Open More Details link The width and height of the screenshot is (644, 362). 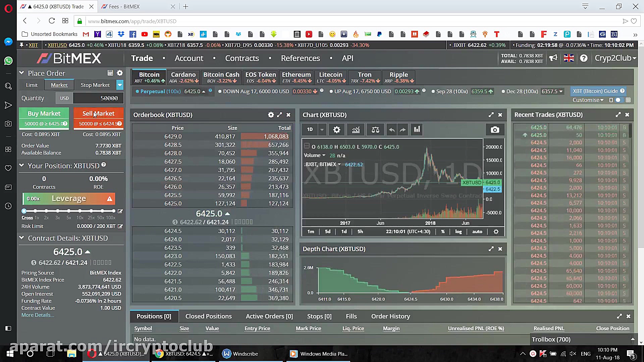38,315
